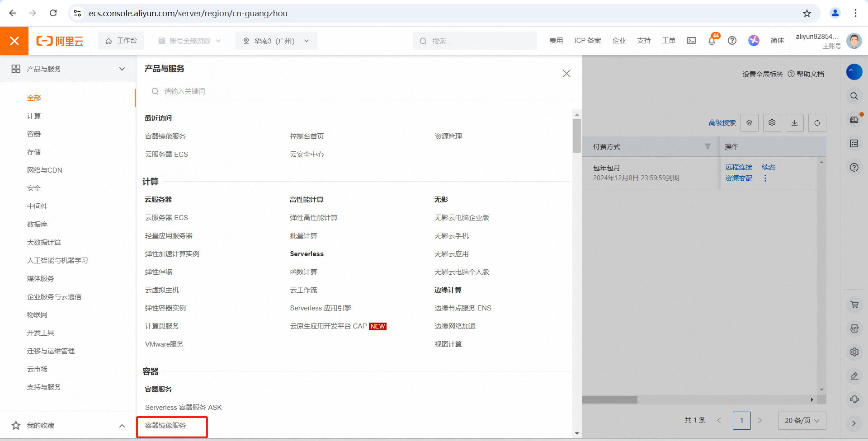Image resolution: width=868 pixels, height=441 pixels.
Task: Launch Cloud Shell terminal icon
Action: (x=691, y=41)
